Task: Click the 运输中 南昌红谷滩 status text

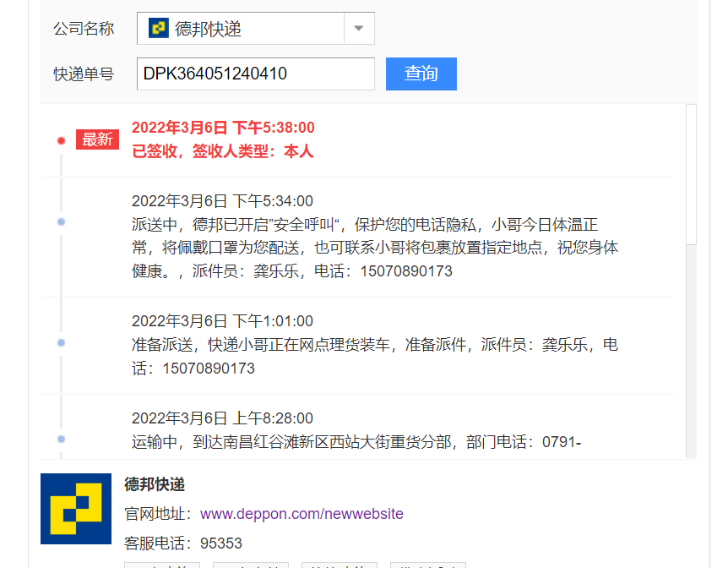Action: coord(356,441)
